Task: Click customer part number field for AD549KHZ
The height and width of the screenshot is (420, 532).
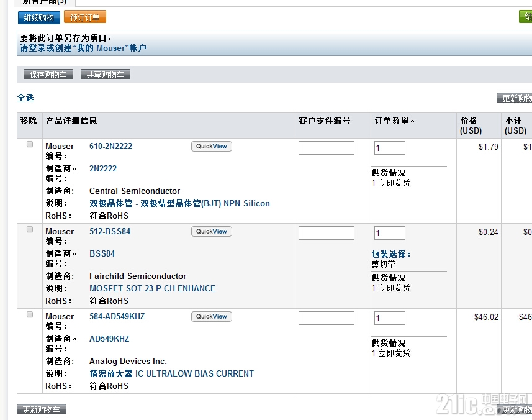Action: (x=327, y=318)
